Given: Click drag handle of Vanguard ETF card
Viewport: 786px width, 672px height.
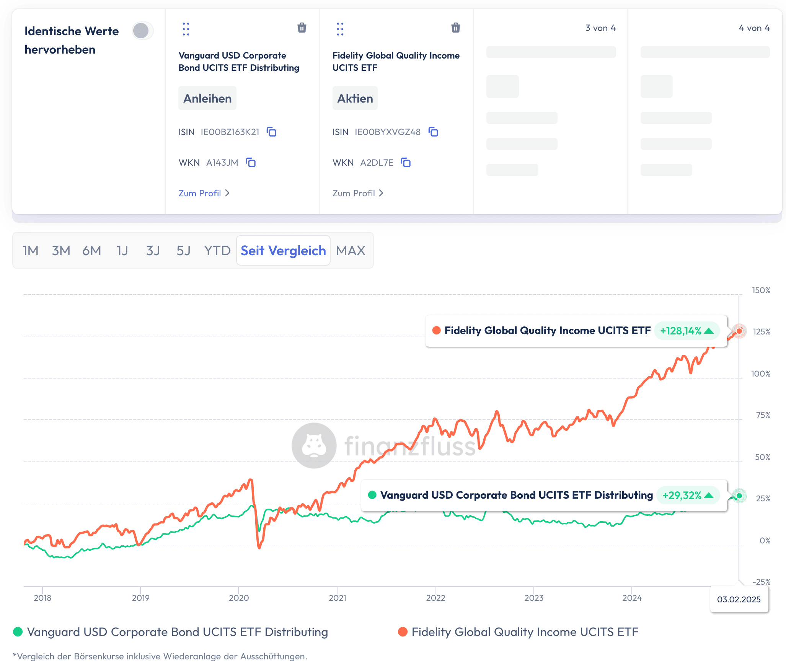Looking at the screenshot, I should 186,29.
